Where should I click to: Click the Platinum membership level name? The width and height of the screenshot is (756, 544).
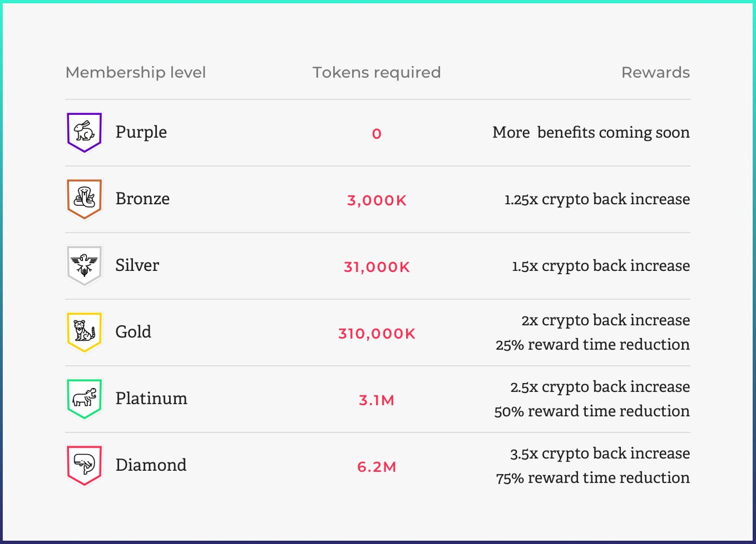click(151, 398)
